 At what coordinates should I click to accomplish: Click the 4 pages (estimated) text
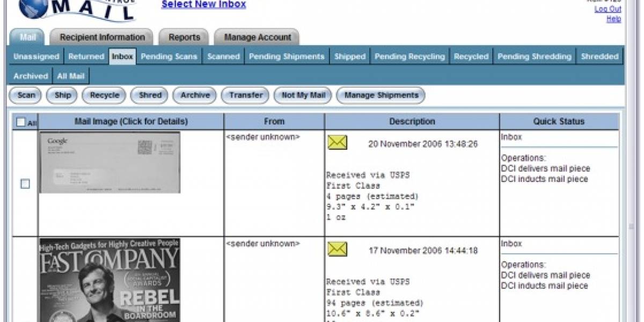pos(372,196)
